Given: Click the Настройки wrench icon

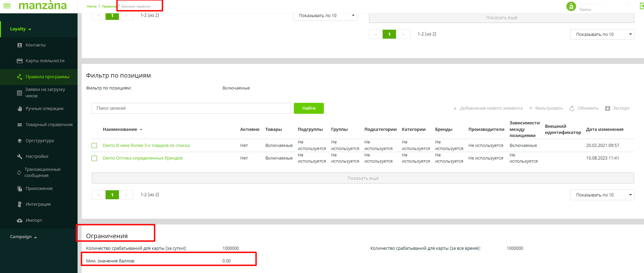Looking at the screenshot, I should [x=19, y=156].
